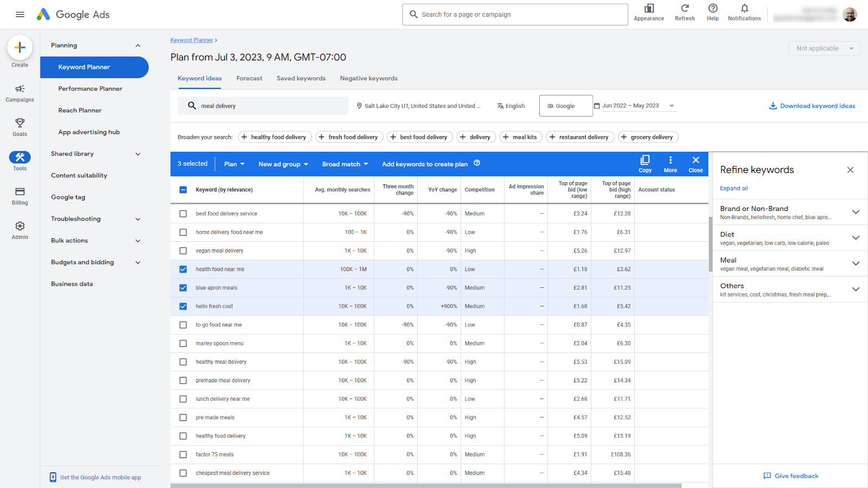Expand the Diet refine section
The width and height of the screenshot is (868, 488).
point(856,238)
